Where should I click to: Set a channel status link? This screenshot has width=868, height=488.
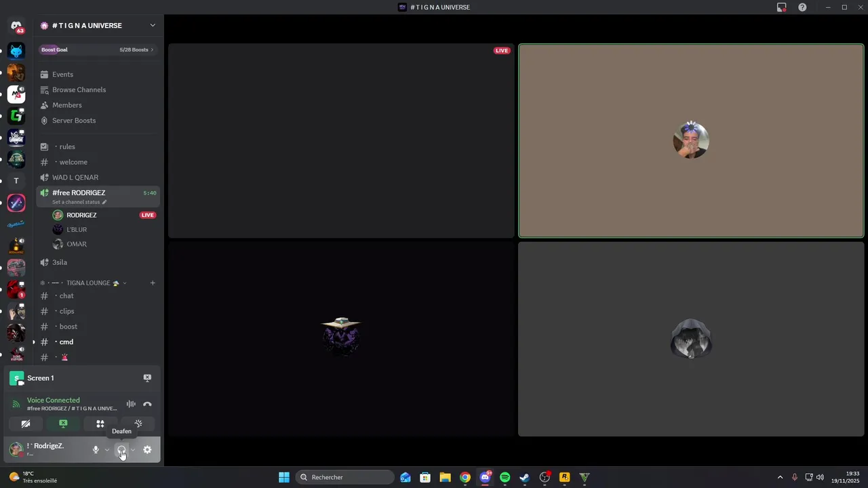click(x=79, y=202)
